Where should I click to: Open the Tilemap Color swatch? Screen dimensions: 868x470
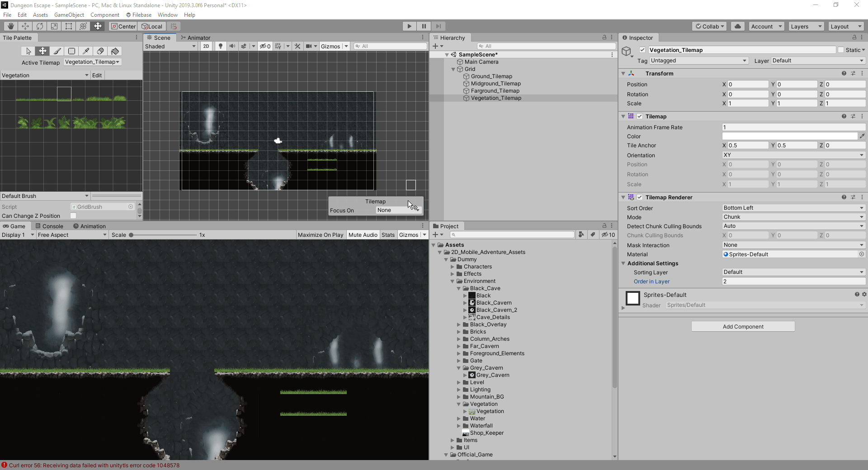(789, 136)
